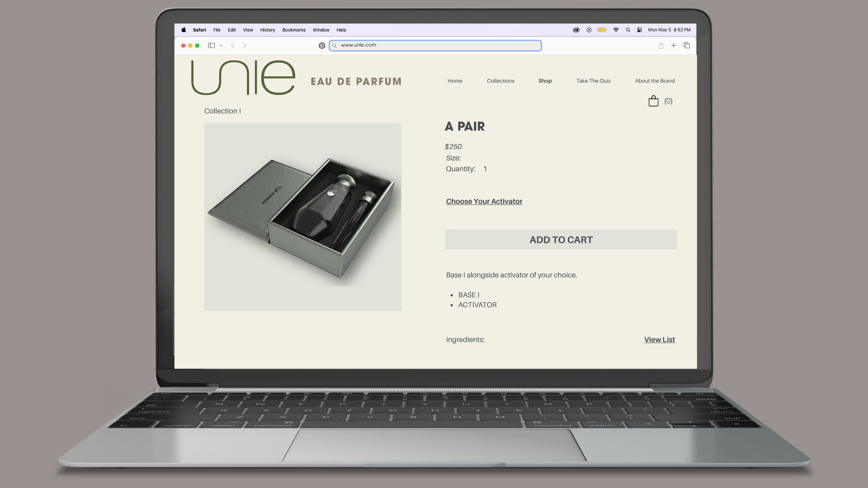This screenshot has height=488, width=868.
Task: Open the Bookmarks menu
Action: click(x=294, y=30)
